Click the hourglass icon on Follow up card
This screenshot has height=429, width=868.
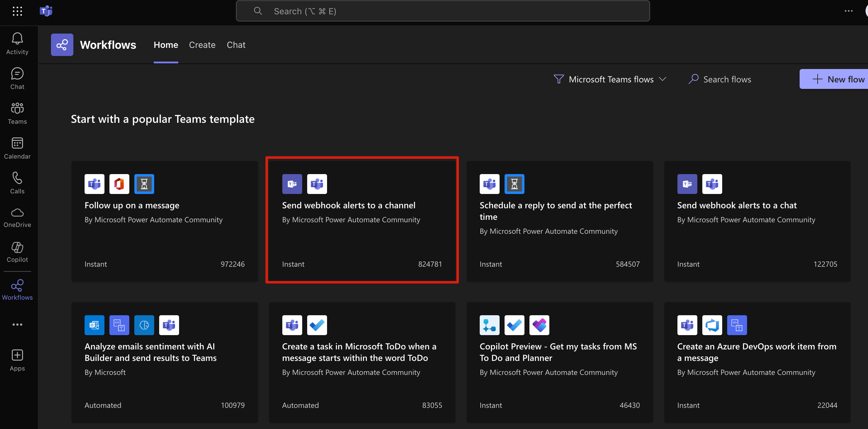(x=144, y=184)
